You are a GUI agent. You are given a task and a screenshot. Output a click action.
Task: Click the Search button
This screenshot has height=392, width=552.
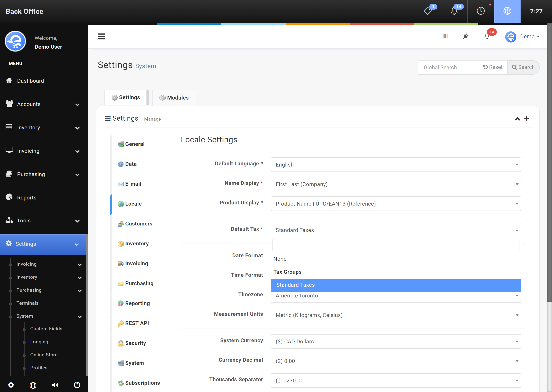point(523,67)
